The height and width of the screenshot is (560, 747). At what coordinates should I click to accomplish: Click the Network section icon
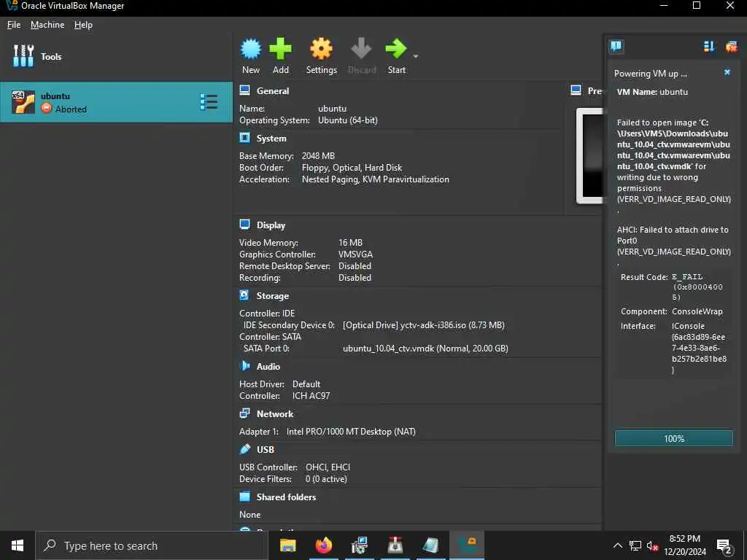pos(244,413)
